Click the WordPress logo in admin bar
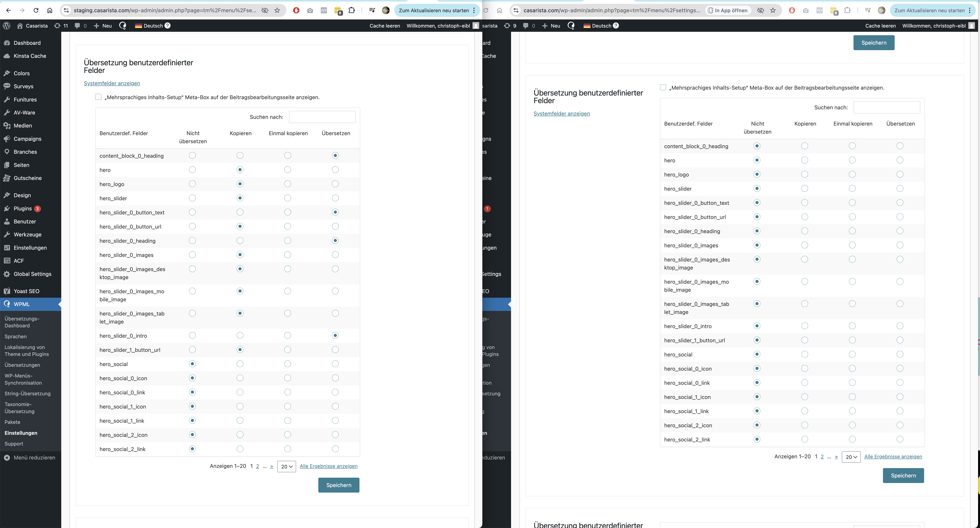The height and width of the screenshot is (528, 980). tap(7, 25)
